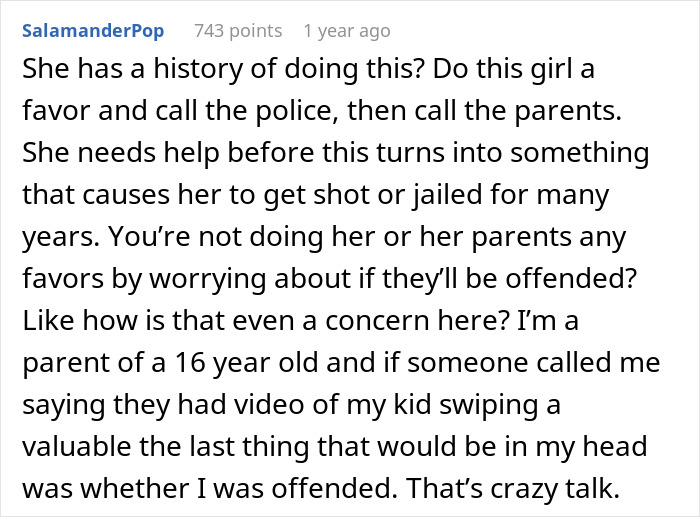Viewport: 700px width, 517px height.
Task: Click the words 'someone called me'
Action: coord(533,362)
